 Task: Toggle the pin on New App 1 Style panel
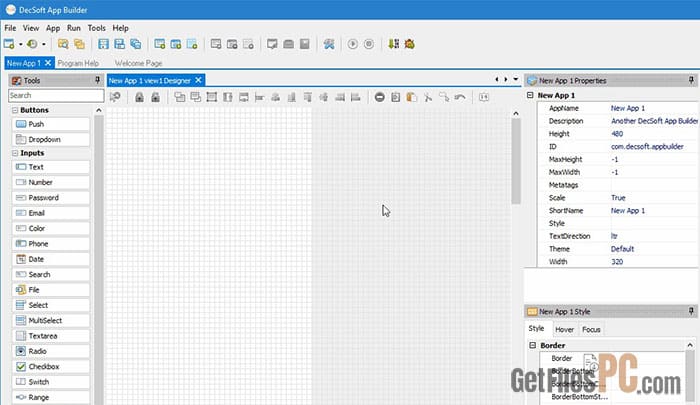pos(691,311)
